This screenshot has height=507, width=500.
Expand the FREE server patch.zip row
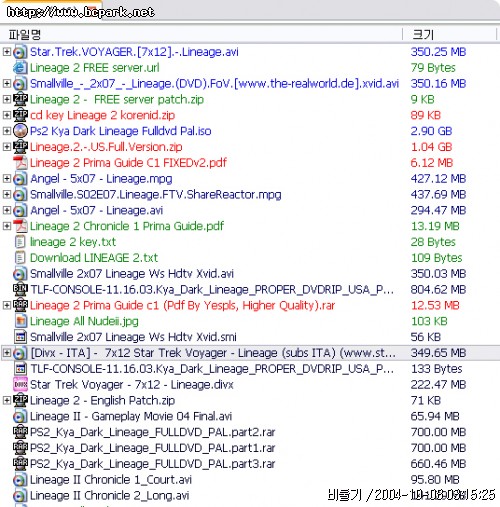pyautogui.click(x=7, y=99)
